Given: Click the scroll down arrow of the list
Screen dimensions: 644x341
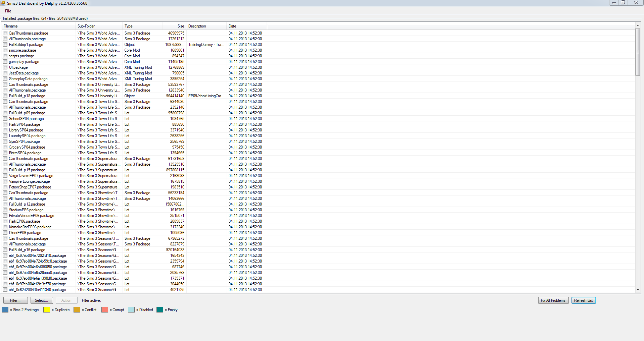Looking at the screenshot, I should (638, 290).
